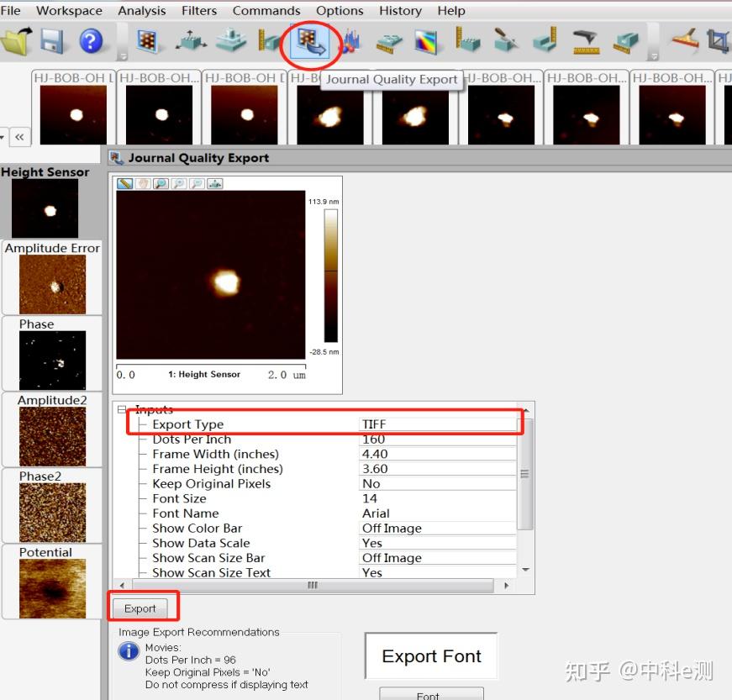This screenshot has width=732, height=700.
Task: Open the Commands menu
Action: tap(266, 10)
